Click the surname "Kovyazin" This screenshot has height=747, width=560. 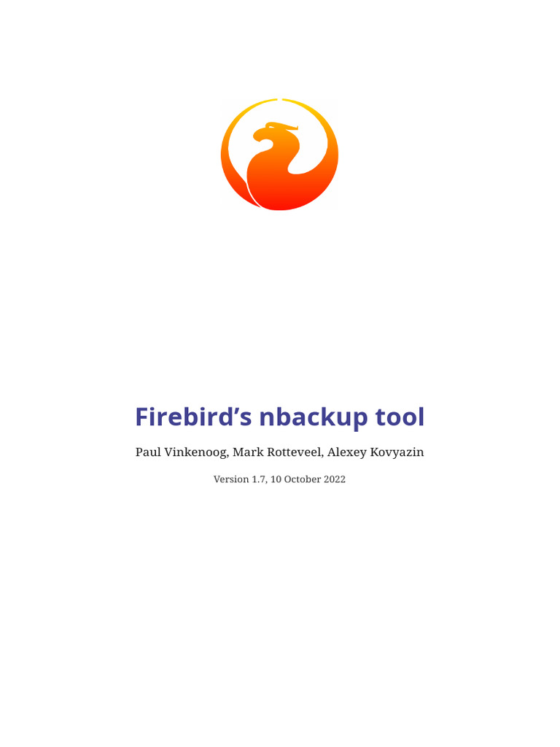pyautogui.click(x=397, y=452)
